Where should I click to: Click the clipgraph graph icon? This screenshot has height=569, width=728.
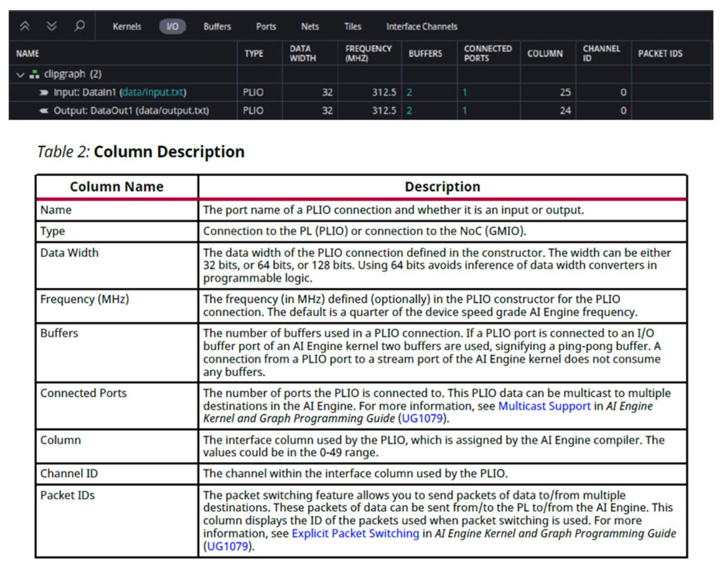point(35,74)
